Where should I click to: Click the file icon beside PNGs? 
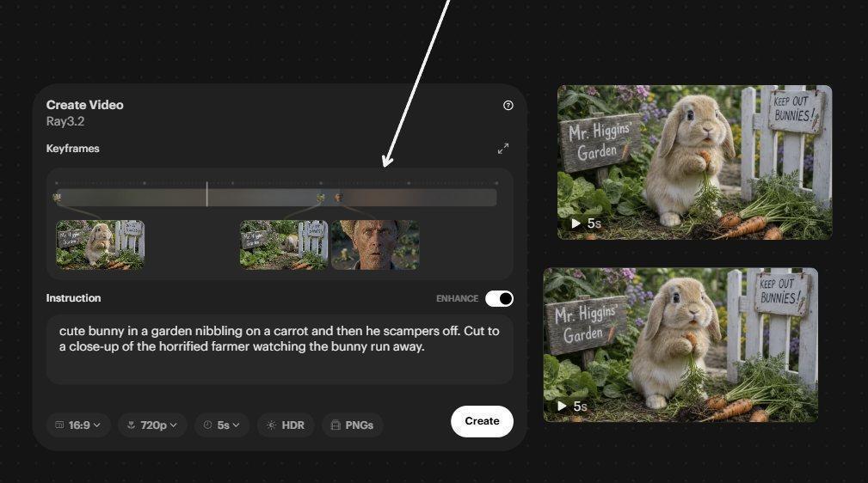[x=336, y=425]
